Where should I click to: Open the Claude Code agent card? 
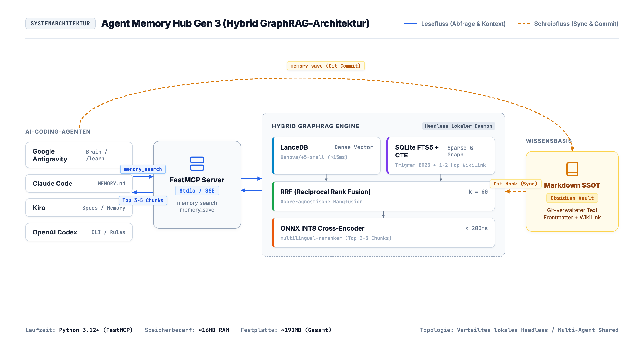(x=79, y=183)
